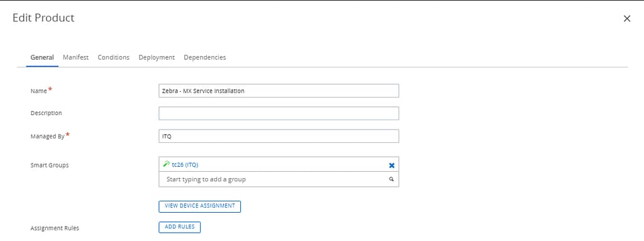Focus the Description text box
644x241 pixels.
[x=279, y=113]
